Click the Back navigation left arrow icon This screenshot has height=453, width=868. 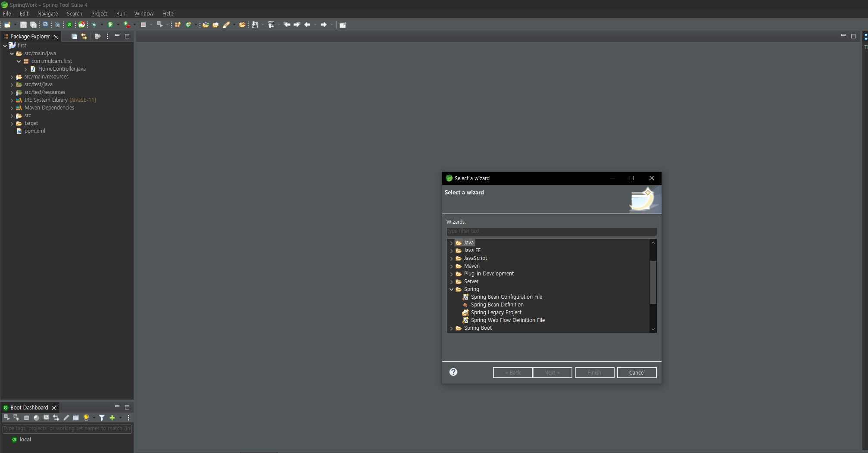[x=307, y=25]
